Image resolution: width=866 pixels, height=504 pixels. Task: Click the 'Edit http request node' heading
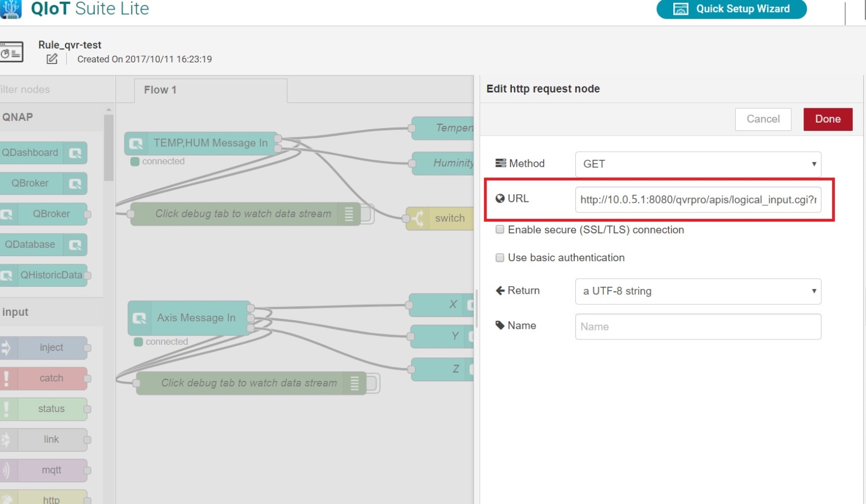click(x=543, y=89)
